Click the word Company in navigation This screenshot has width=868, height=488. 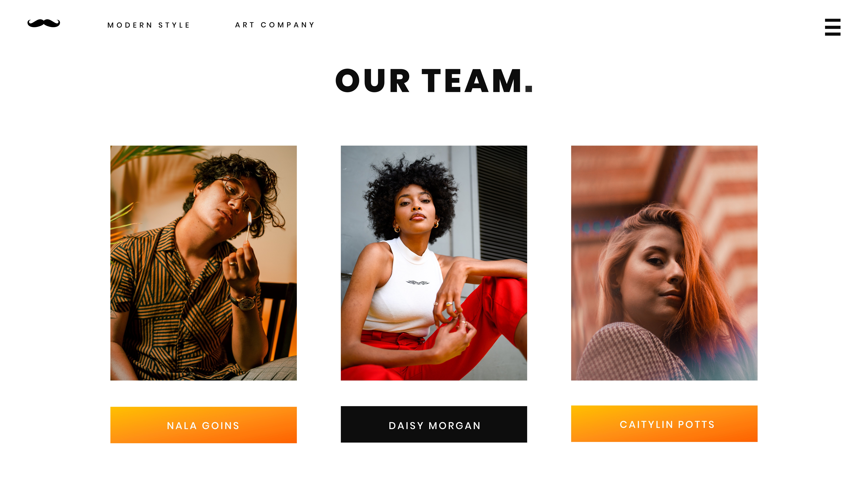point(287,25)
